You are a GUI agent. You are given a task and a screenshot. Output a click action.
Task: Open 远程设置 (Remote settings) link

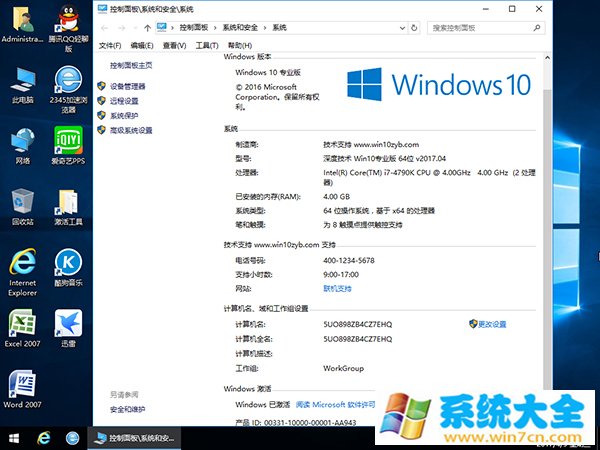coord(124,101)
